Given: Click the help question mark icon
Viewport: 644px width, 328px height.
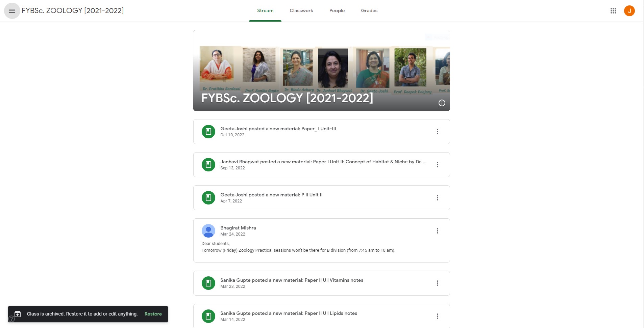Looking at the screenshot, I should click(11, 319).
